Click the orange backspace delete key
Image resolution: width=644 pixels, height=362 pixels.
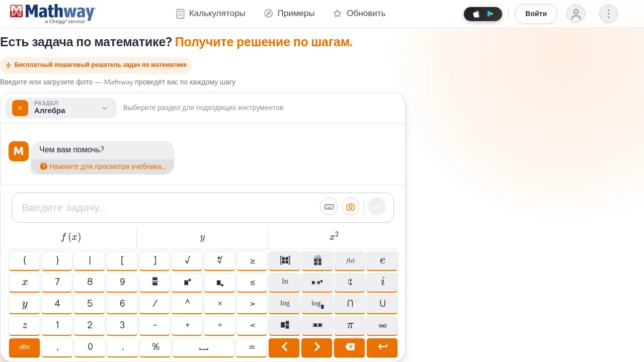350,347
